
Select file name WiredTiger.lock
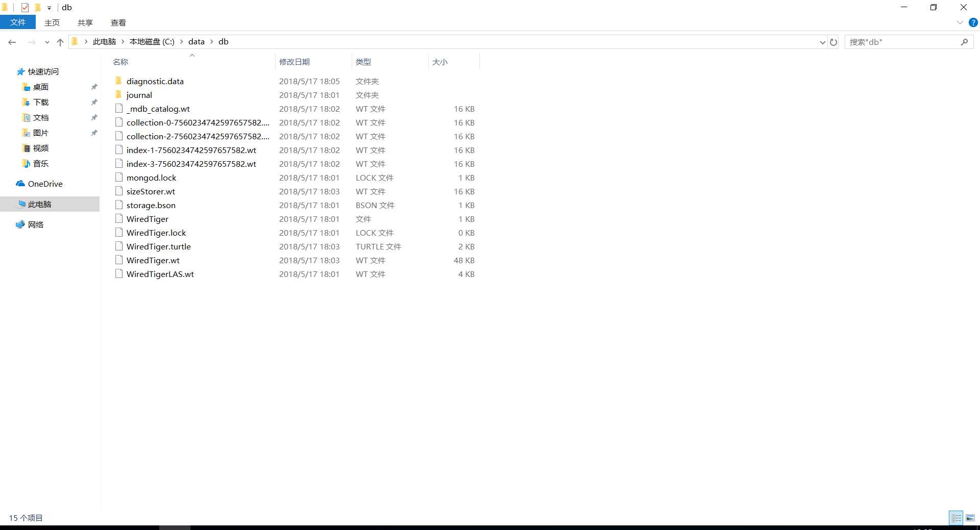click(156, 233)
